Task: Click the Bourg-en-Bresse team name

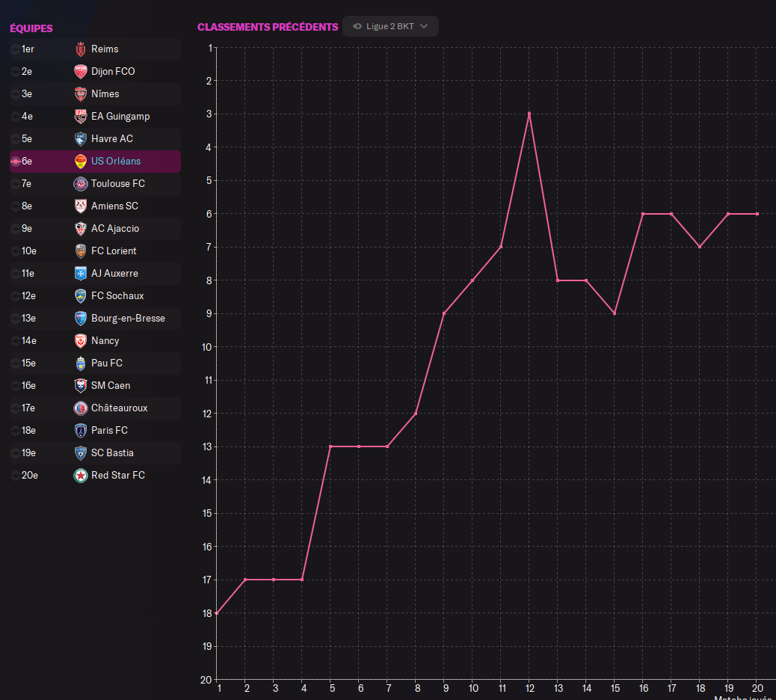Action: [x=128, y=319]
